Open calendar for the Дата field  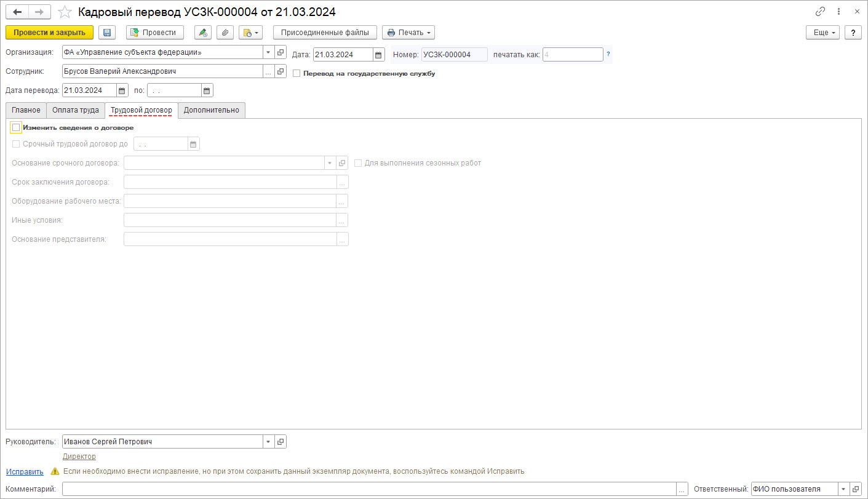coord(379,55)
